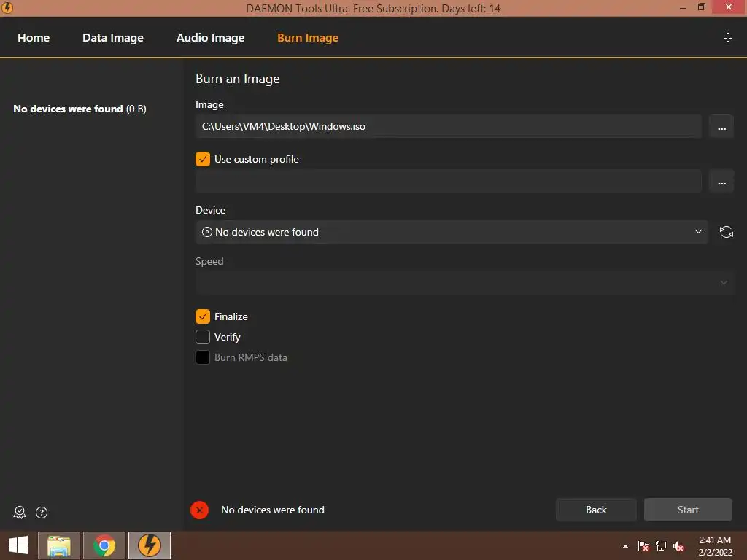The width and height of the screenshot is (747, 560).
Task: Click the disc icon in the Device field
Action: point(206,232)
